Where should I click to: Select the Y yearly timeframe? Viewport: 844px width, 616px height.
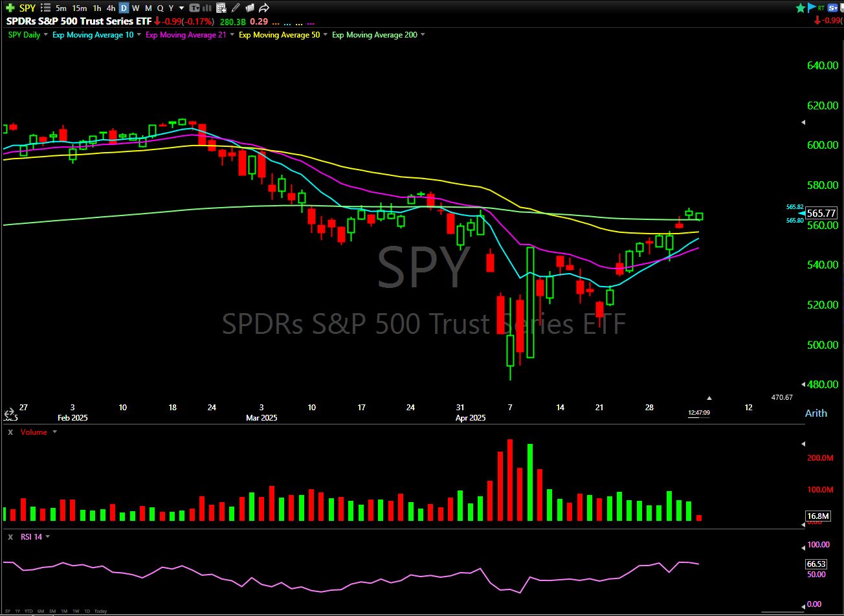tap(171, 8)
